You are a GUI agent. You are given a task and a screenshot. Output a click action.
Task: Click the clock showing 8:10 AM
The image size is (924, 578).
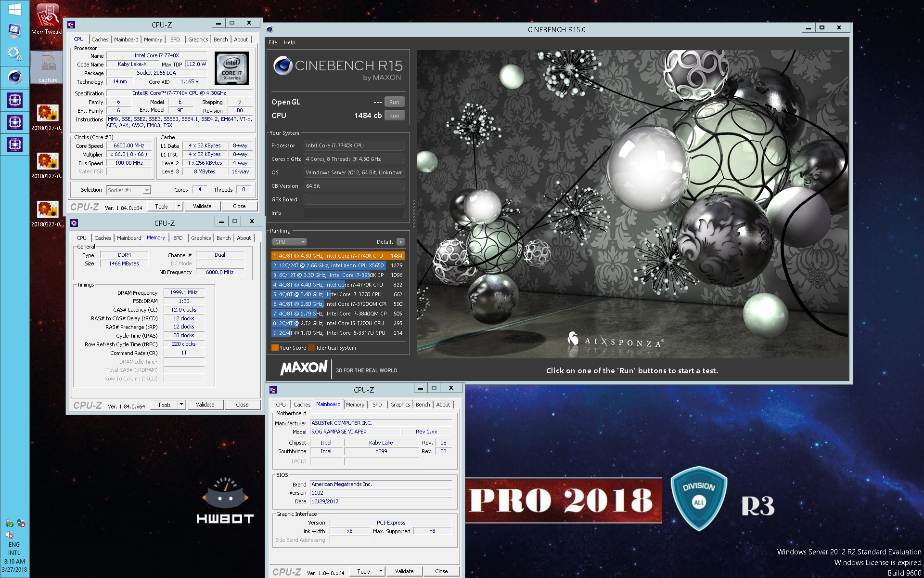point(14,562)
